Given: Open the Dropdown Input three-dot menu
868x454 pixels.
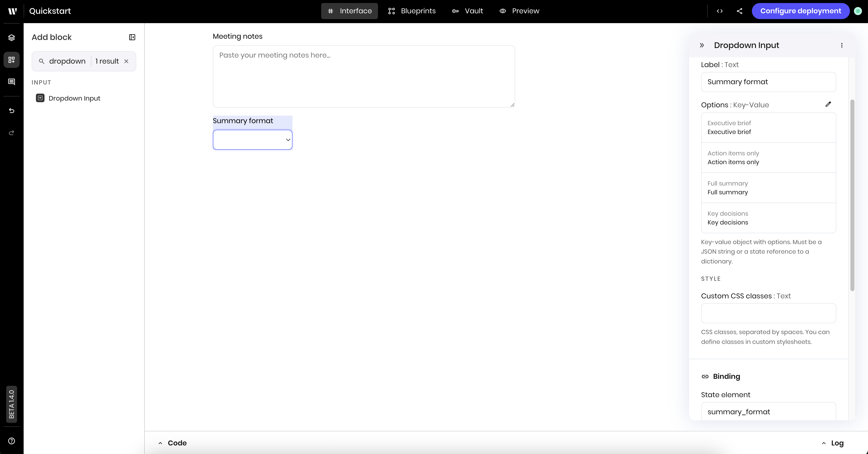Looking at the screenshot, I should point(842,45).
